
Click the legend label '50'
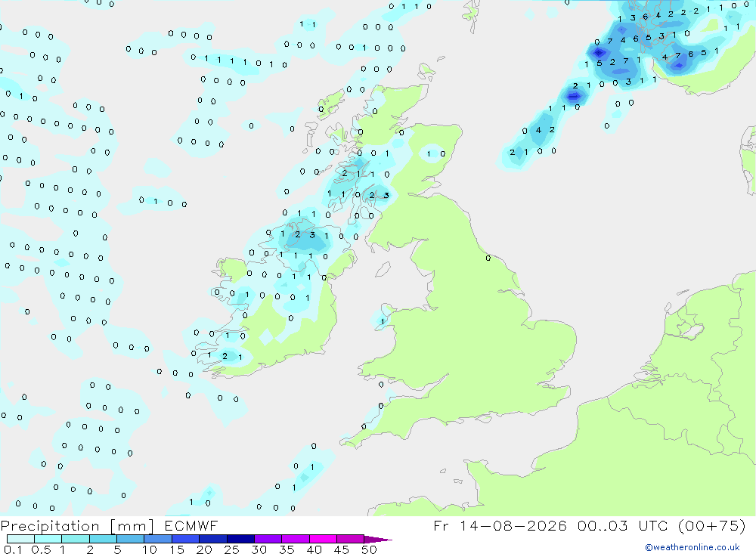pyautogui.click(x=369, y=549)
